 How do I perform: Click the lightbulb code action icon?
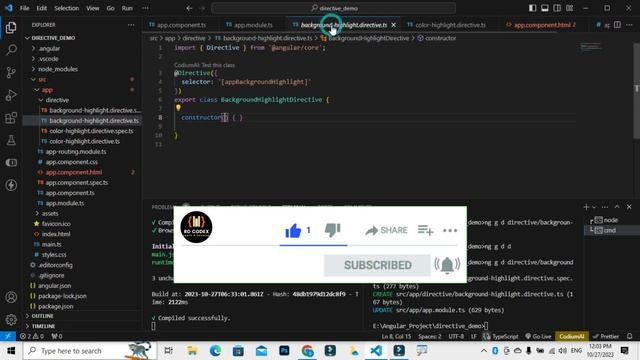178,108
